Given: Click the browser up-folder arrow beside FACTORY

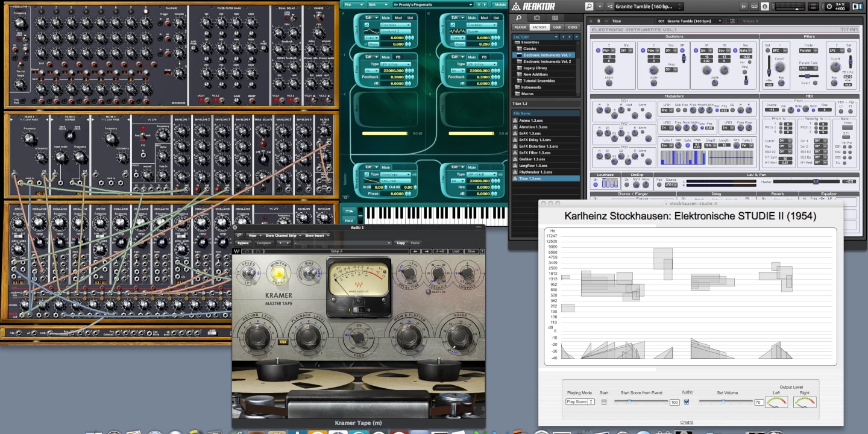Looking at the screenshot, I should (x=576, y=37).
